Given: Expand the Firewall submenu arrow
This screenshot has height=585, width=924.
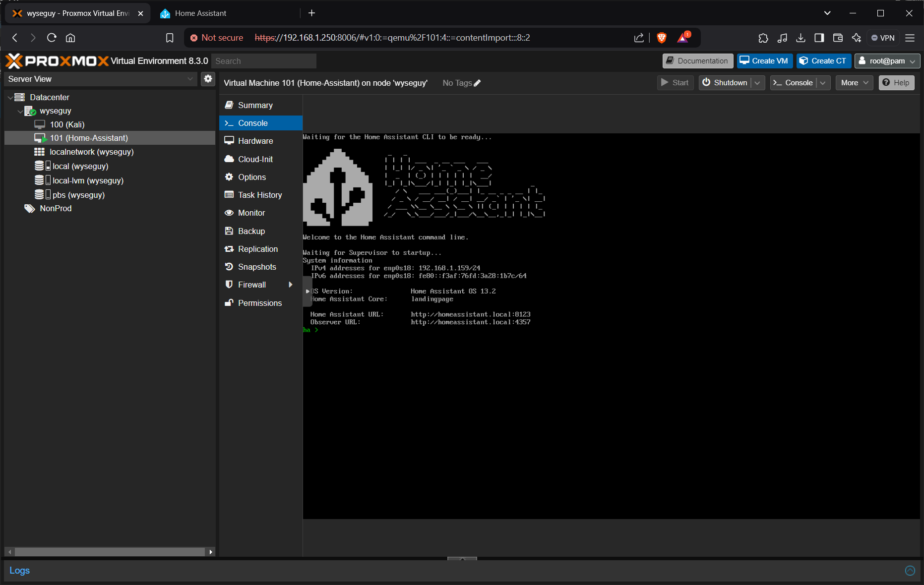Looking at the screenshot, I should pos(291,285).
